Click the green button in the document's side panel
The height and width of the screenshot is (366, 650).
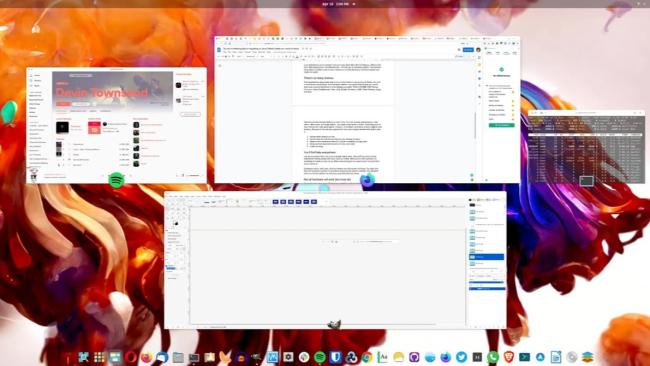(x=501, y=125)
